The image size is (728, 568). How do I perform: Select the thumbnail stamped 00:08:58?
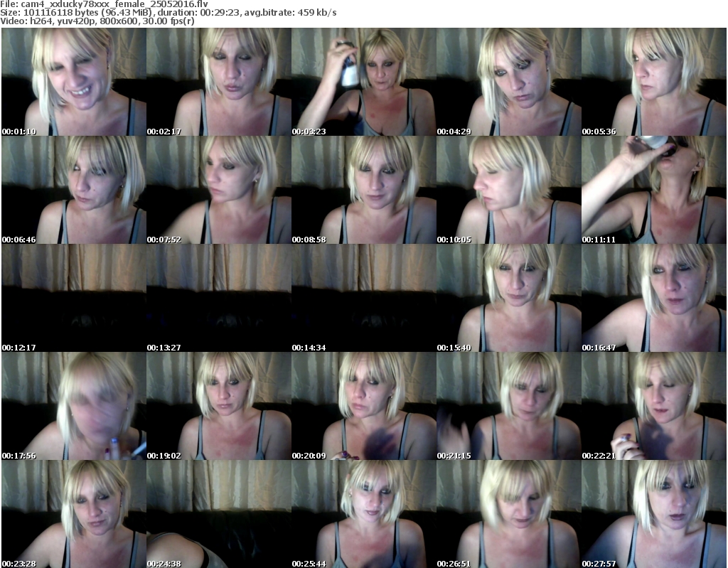(x=363, y=190)
